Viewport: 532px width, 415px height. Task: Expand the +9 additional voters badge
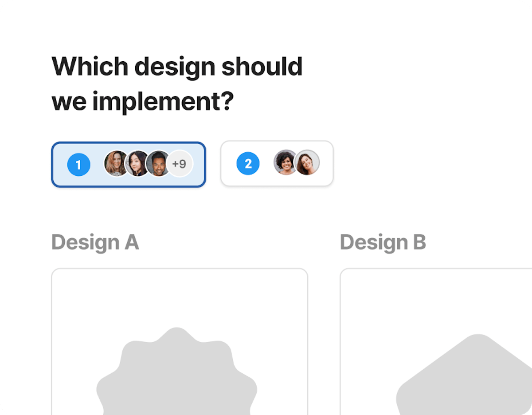[180, 164]
